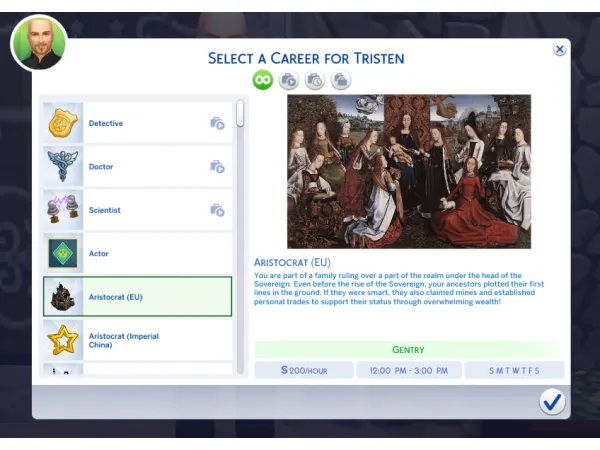Viewport: 600px width, 450px height.
Task: Confirm selection with the checkmark button
Action: tap(552, 402)
